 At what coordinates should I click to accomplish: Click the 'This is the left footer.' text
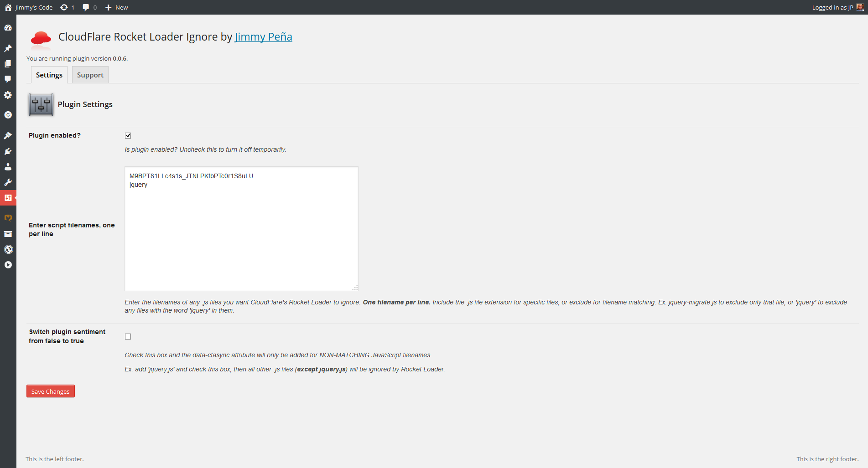[55, 459]
